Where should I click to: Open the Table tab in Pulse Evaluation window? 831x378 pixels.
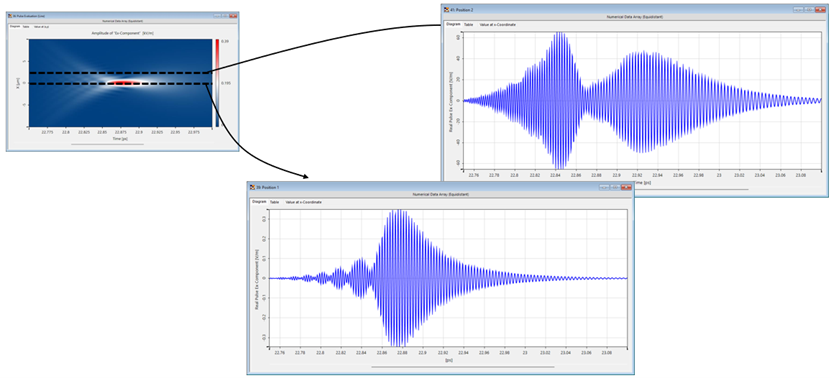click(x=26, y=27)
